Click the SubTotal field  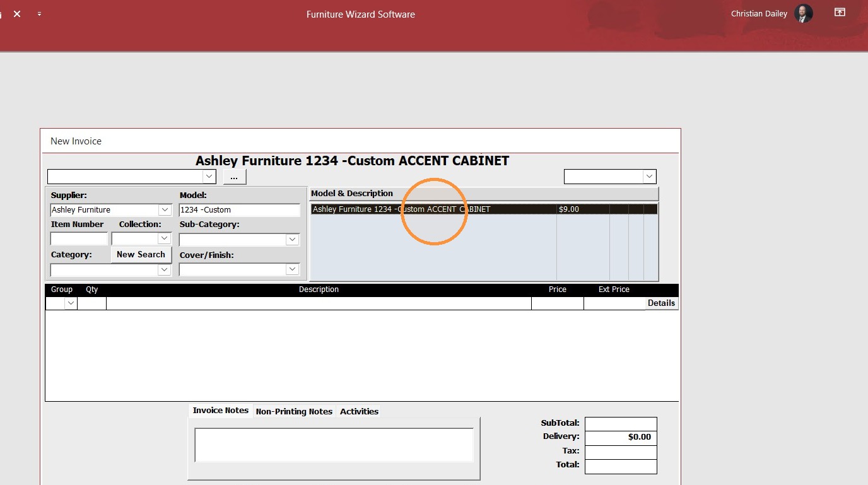tap(621, 424)
